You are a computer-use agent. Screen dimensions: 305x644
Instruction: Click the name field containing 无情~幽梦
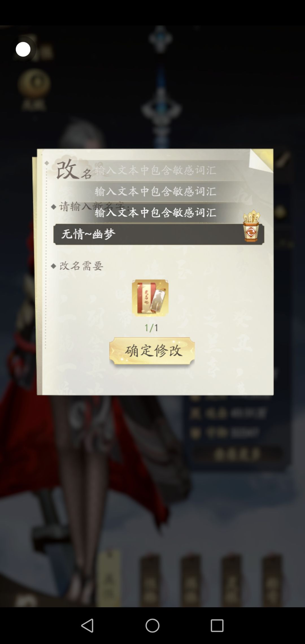point(159,234)
